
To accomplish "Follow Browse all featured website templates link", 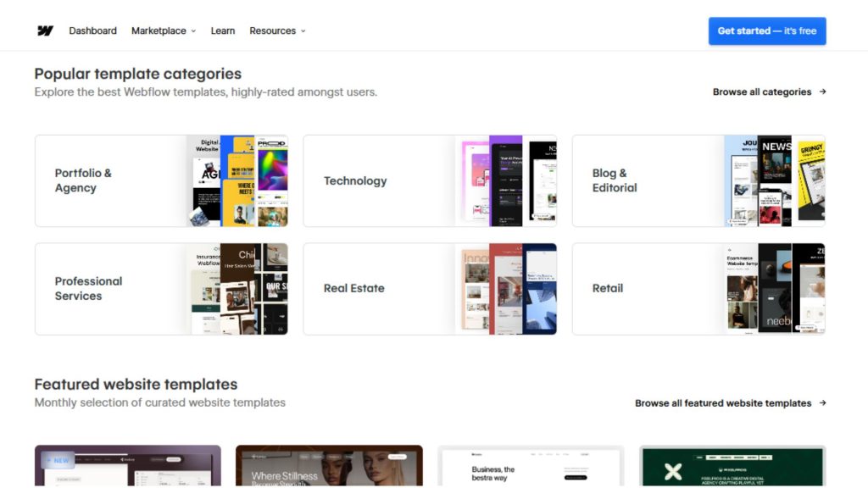I will click(x=723, y=402).
